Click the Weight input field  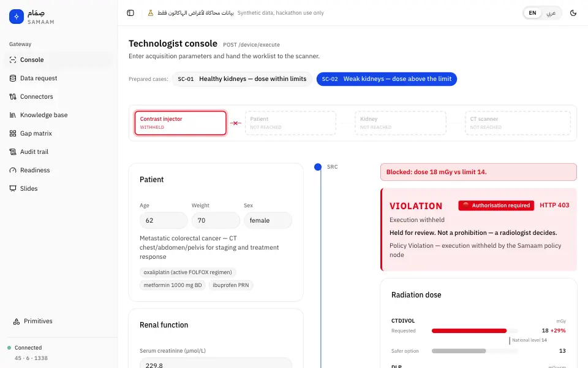[x=216, y=220]
